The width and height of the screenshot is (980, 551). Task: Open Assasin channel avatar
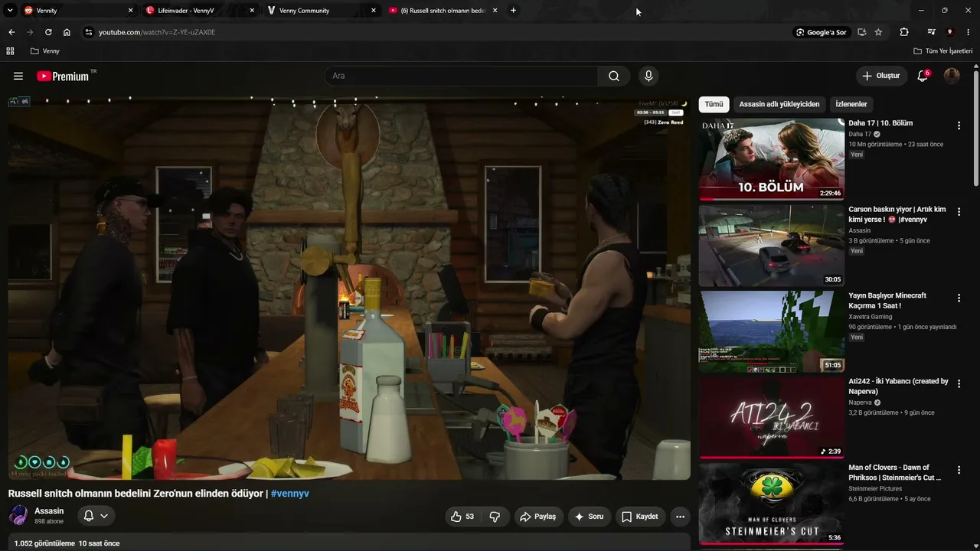[x=18, y=516]
